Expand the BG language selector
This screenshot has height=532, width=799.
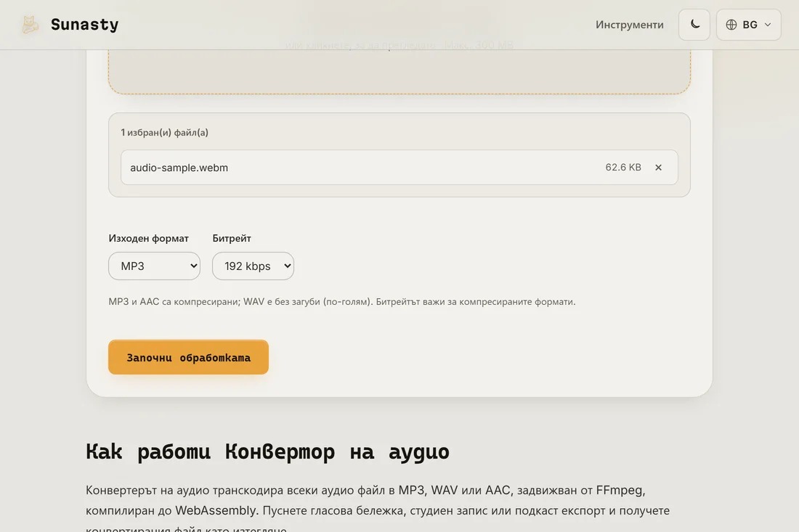pyautogui.click(x=749, y=25)
